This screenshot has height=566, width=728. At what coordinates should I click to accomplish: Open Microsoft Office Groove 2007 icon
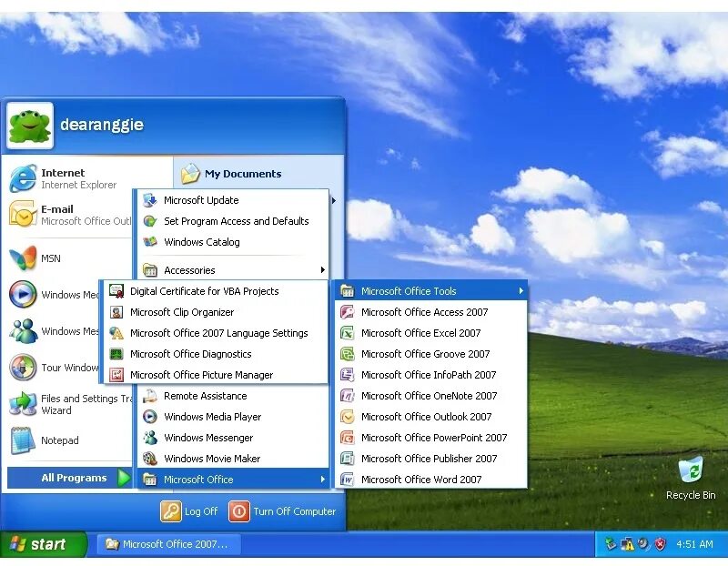tap(348, 354)
